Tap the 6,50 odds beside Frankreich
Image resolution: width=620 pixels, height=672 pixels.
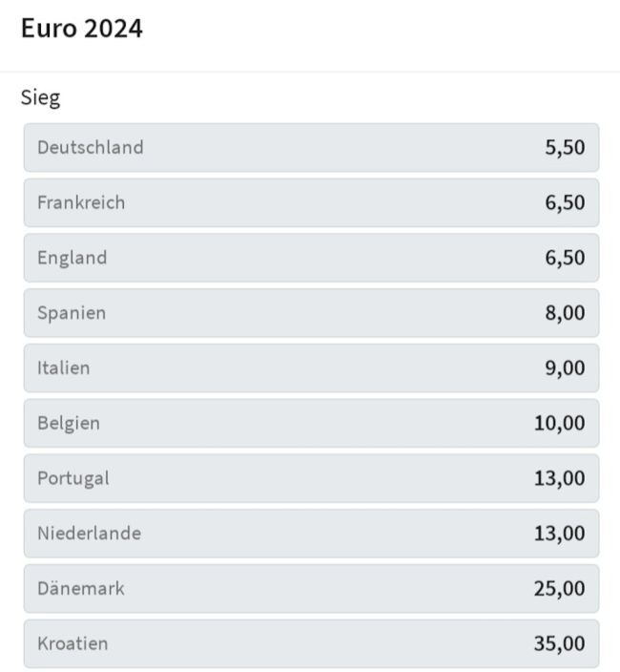point(565,202)
